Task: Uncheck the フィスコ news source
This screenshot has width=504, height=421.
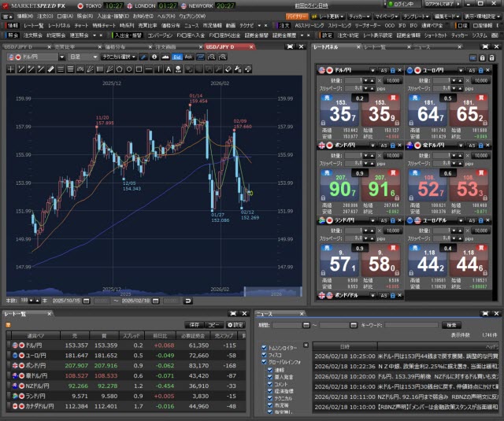Action: click(264, 355)
